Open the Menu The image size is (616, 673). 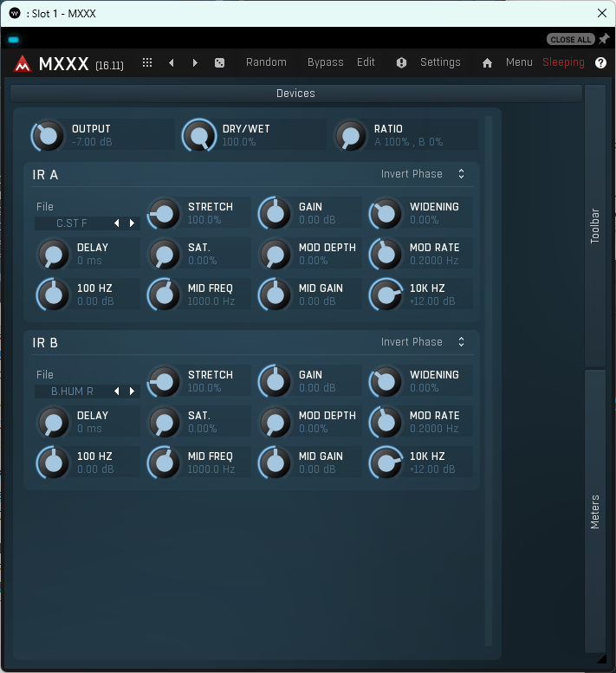(519, 62)
